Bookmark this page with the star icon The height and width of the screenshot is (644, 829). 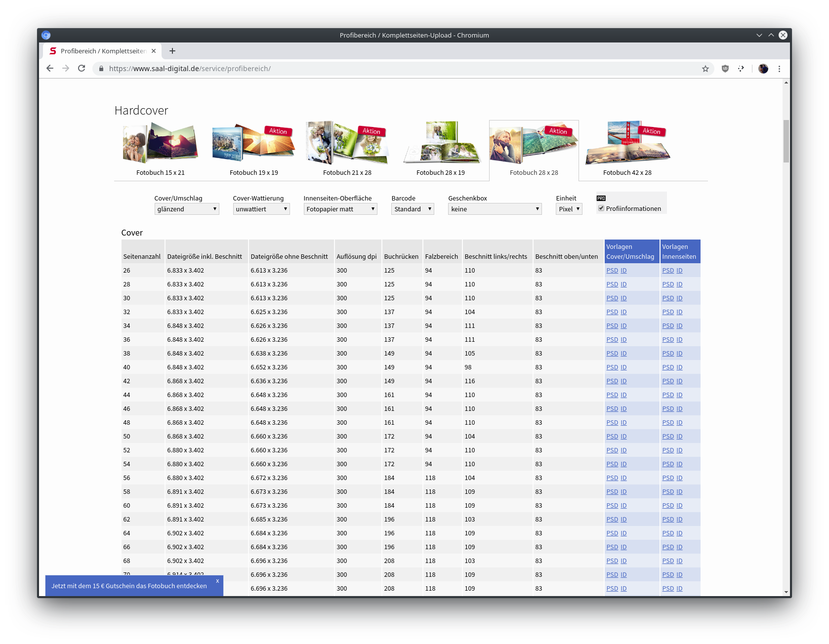705,69
